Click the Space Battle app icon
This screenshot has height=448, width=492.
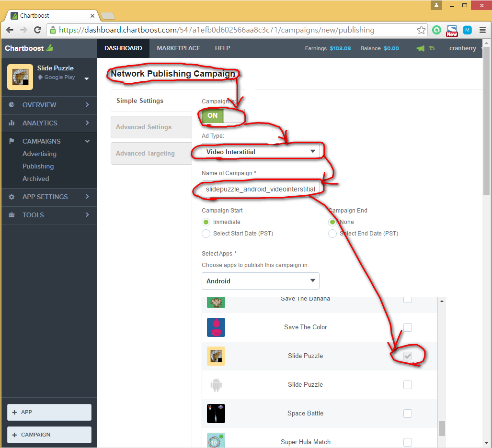[216, 414]
